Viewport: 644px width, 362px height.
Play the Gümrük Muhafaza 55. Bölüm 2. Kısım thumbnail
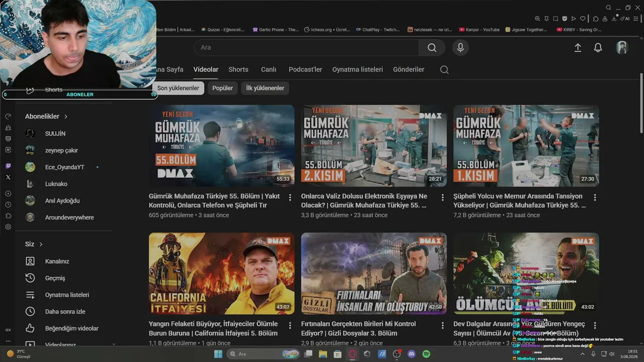[374, 146]
